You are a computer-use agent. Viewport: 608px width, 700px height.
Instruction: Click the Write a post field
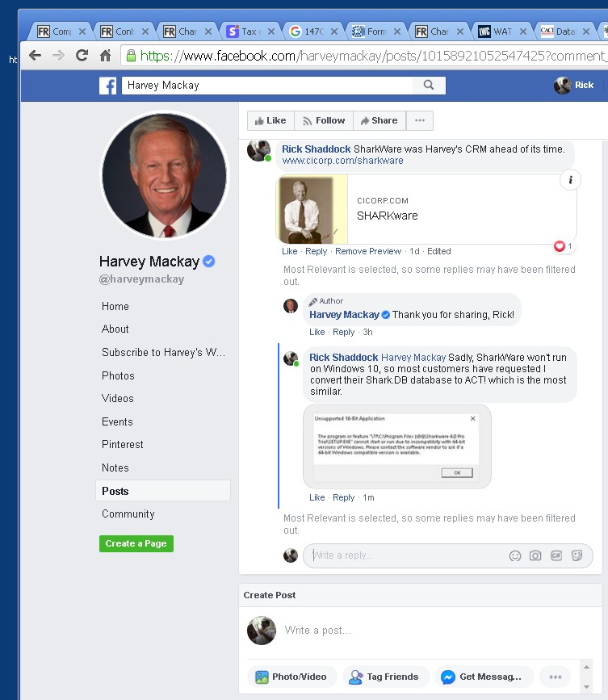click(318, 631)
